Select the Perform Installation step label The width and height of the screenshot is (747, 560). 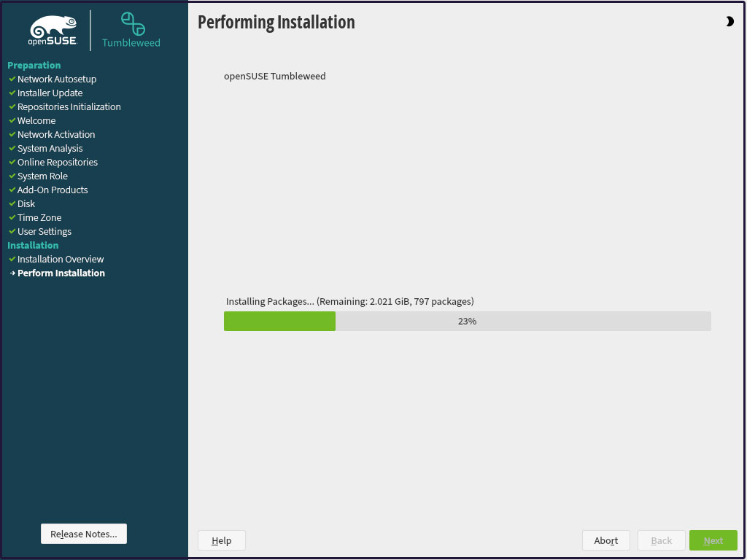click(x=61, y=273)
